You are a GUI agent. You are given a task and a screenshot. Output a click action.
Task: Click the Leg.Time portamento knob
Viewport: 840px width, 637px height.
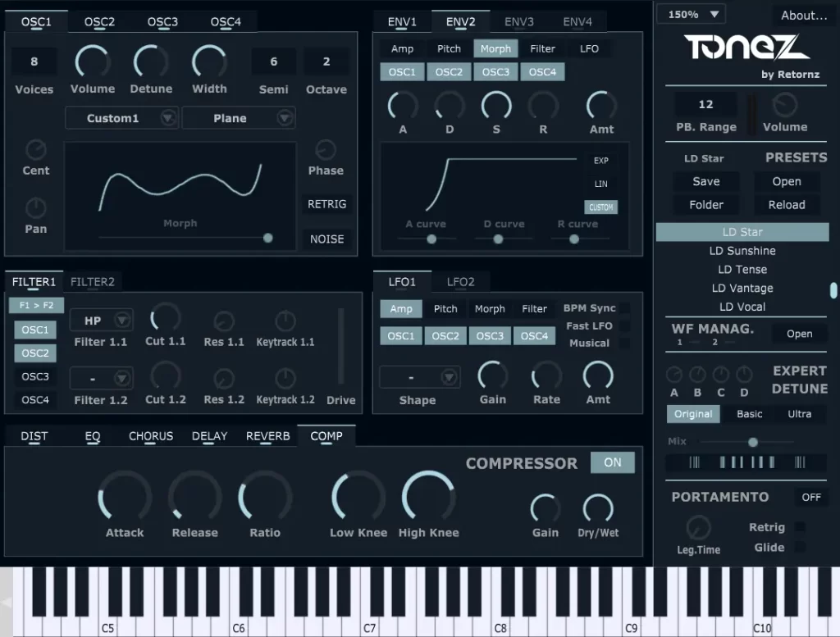pyautogui.click(x=698, y=527)
